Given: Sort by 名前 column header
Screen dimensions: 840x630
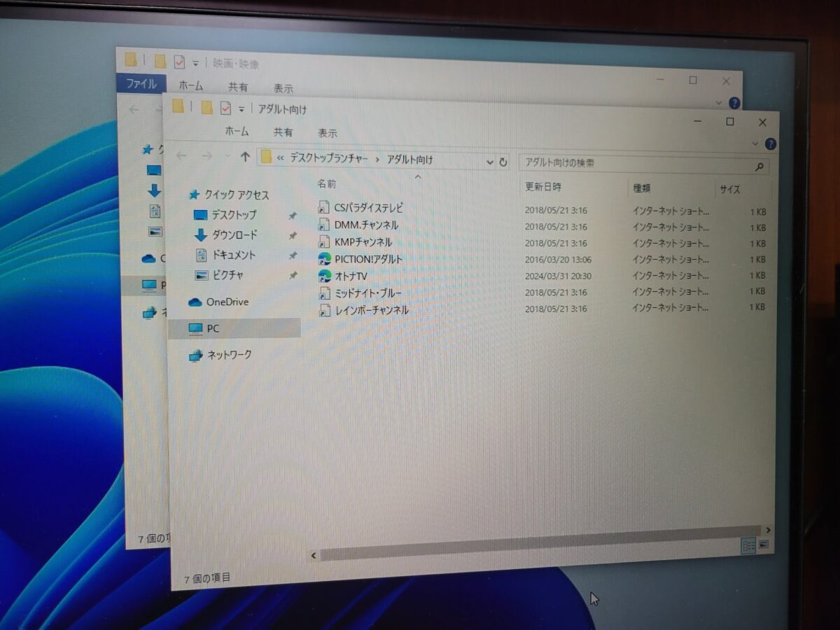Looking at the screenshot, I should 326,184.
